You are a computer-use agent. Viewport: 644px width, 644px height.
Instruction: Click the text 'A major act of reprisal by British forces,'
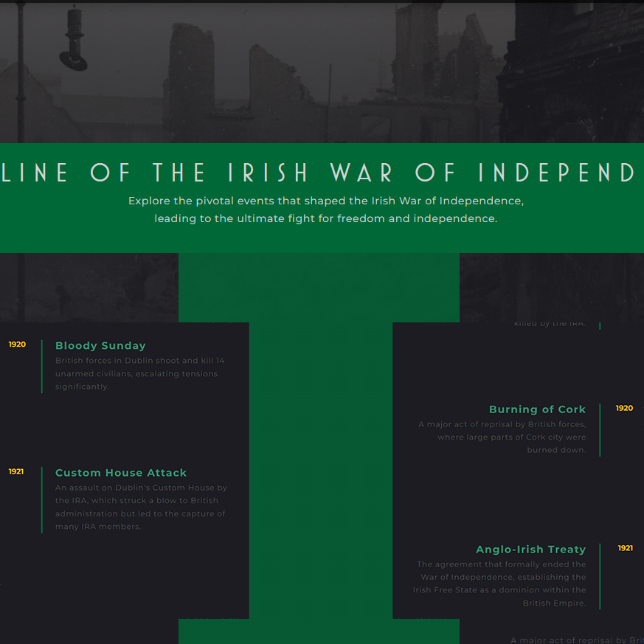tap(502, 424)
